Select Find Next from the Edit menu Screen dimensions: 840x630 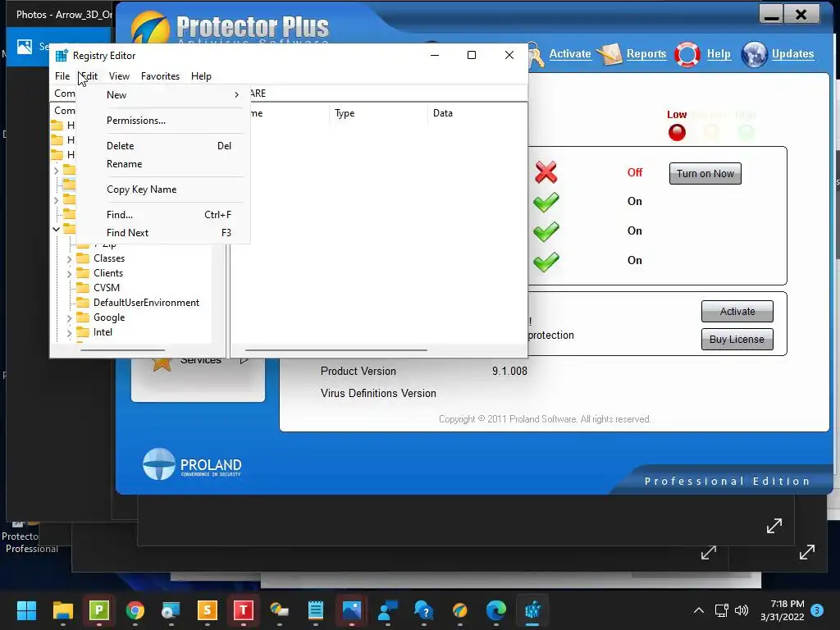click(163, 233)
